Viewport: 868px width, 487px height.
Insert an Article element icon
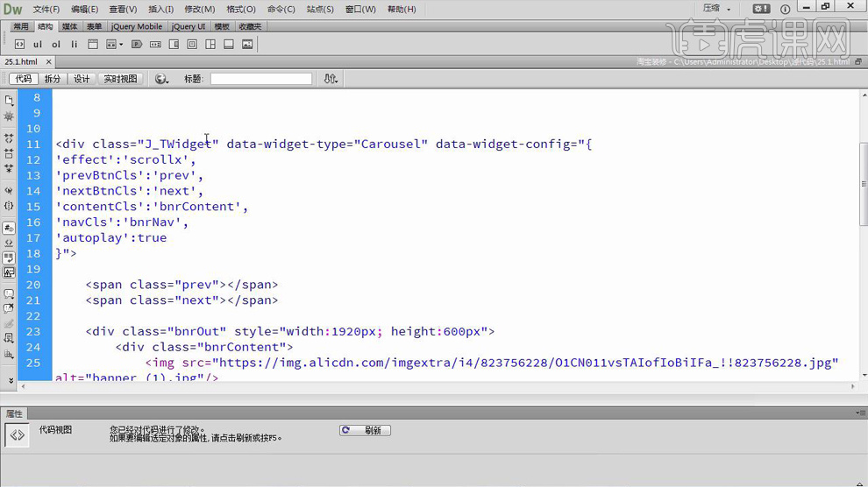[192, 44]
